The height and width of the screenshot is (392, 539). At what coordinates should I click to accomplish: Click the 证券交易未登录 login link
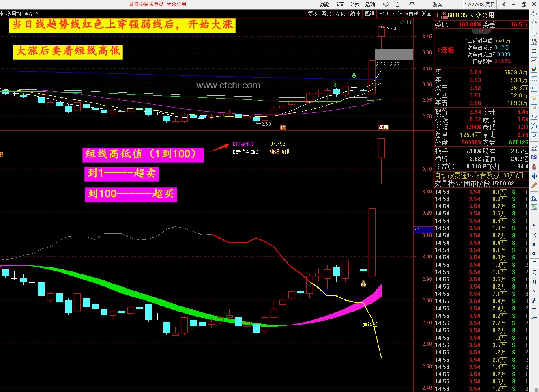click(146, 4)
